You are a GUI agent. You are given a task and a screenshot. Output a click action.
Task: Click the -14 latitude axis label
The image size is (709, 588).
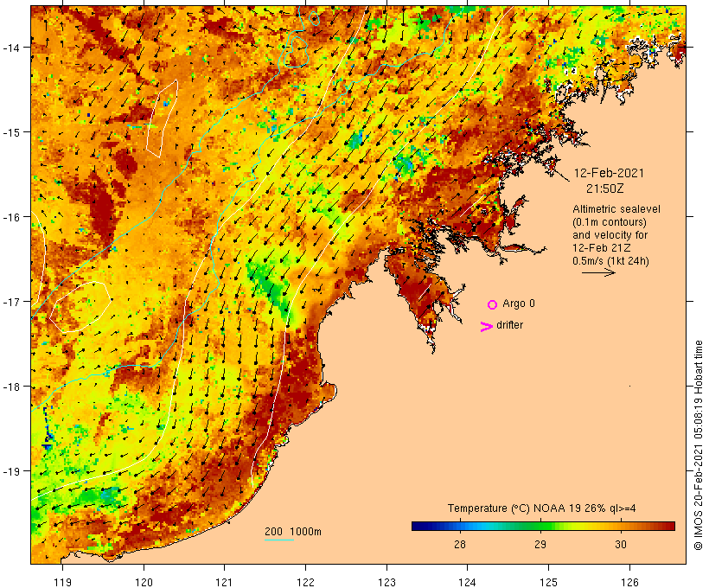tap(10, 47)
